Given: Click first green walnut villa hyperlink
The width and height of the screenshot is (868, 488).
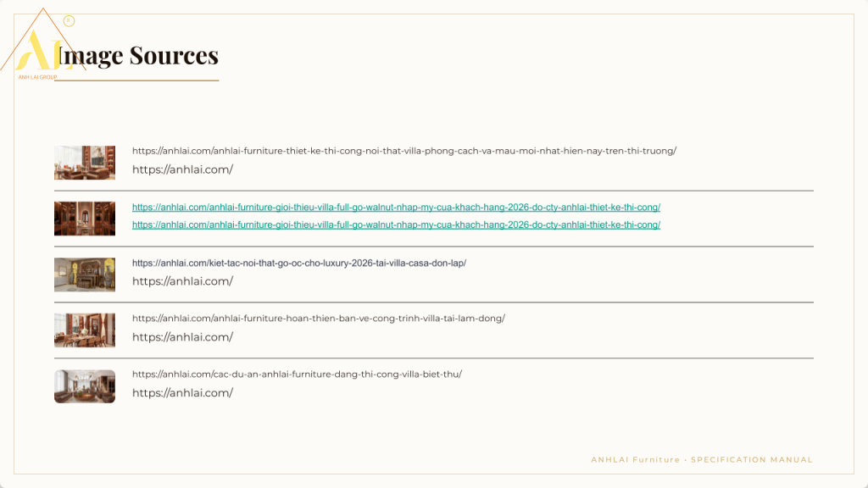Looking at the screenshot, I should click(396, 207).
